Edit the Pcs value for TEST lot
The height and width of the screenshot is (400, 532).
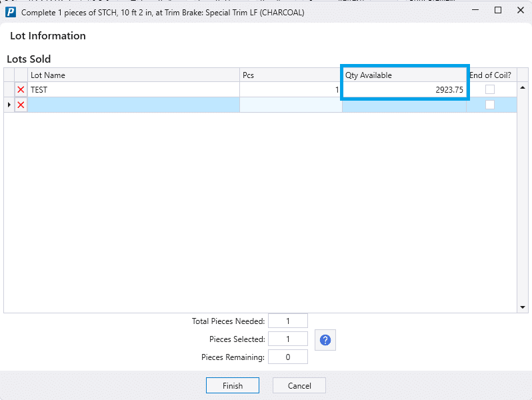click(291, 89)
